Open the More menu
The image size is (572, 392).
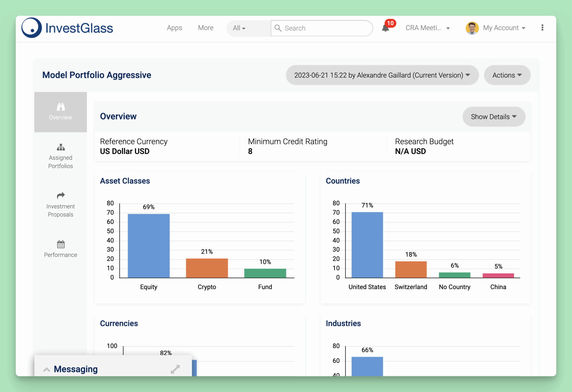coord(206,28)
